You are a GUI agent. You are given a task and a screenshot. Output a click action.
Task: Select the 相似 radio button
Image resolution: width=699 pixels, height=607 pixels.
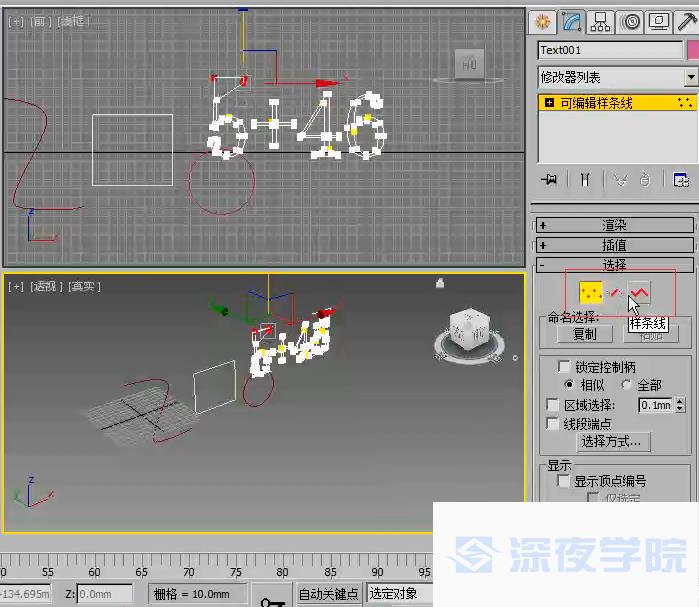(568, 384)
